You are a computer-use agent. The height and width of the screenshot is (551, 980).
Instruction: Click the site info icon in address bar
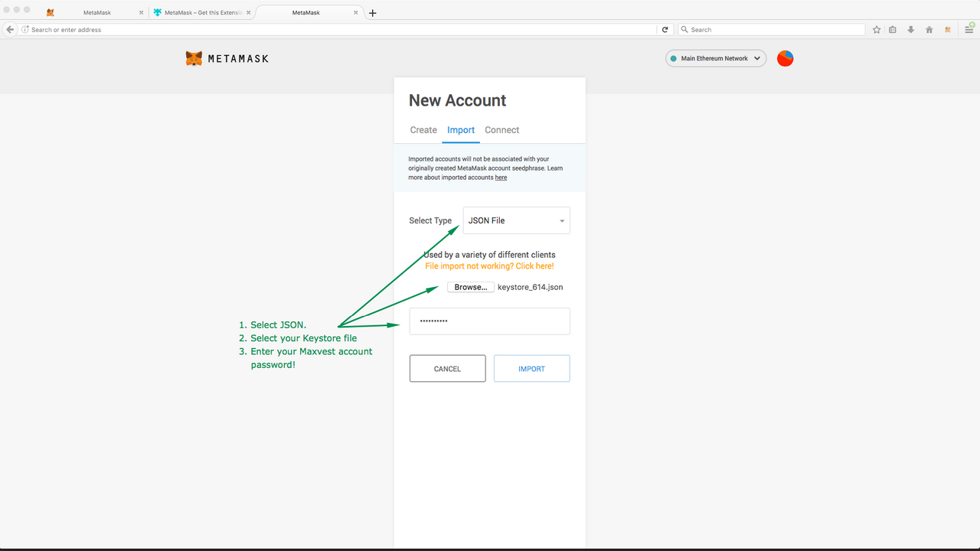point(25,29)
